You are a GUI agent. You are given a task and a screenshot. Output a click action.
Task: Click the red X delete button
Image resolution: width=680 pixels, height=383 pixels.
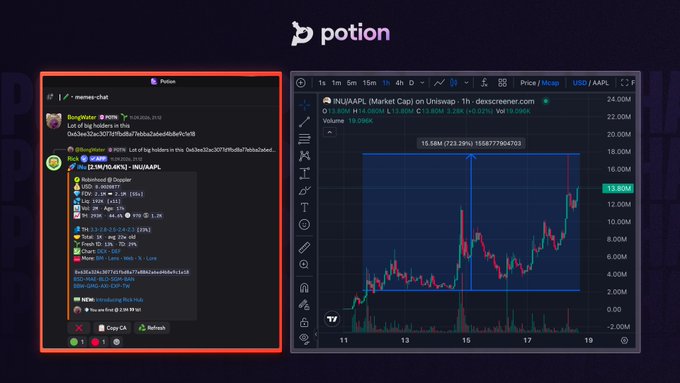click(x=79, y=328)
